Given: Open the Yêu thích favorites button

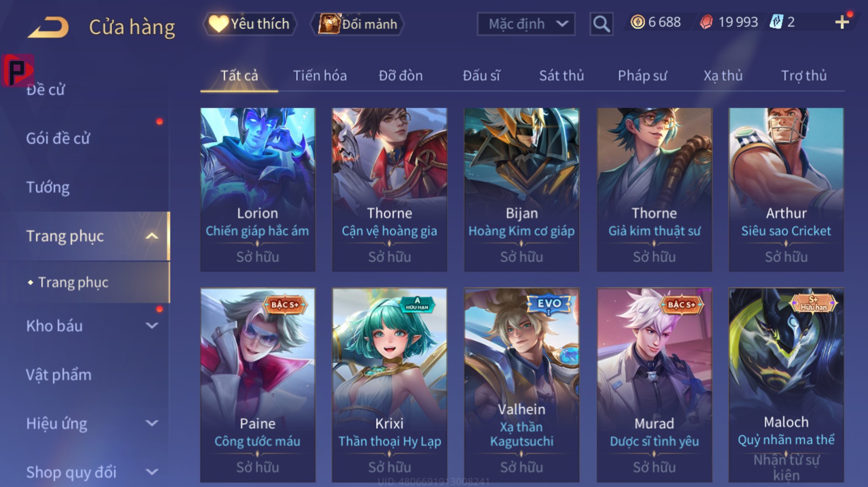Looking at the screenshot, I should click(x=250, y=24).
